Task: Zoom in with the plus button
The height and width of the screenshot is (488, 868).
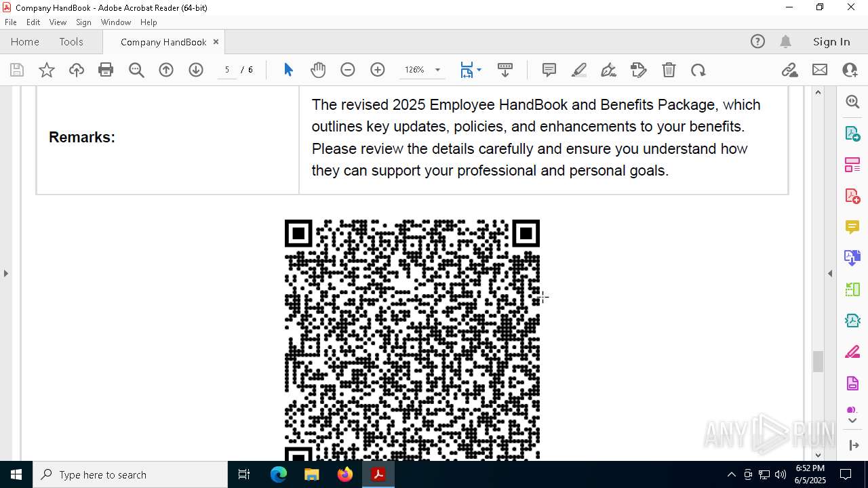Action: (x=378, y=70)
